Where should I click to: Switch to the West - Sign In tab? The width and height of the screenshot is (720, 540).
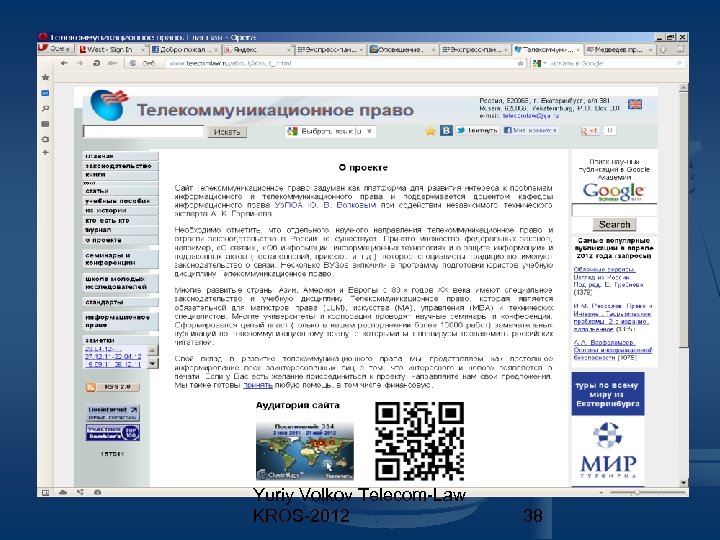pyautogui.click(x=112, y=49)
